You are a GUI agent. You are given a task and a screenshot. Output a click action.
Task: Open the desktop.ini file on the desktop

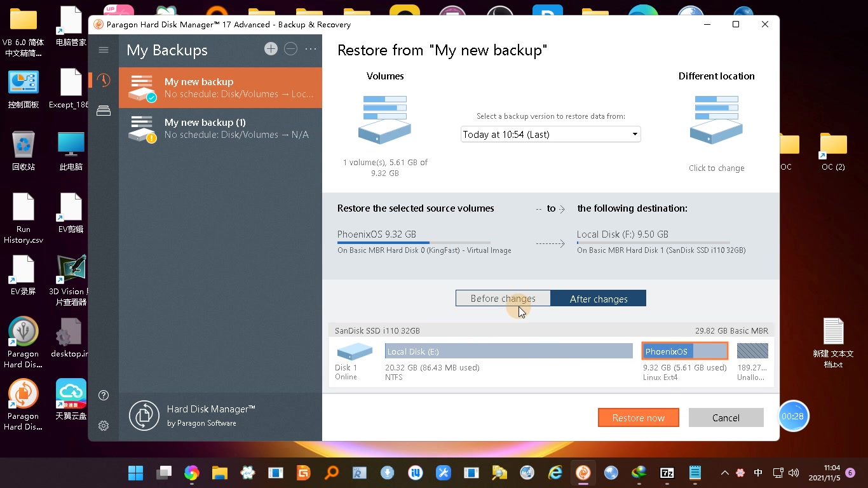tap(69, 338)
